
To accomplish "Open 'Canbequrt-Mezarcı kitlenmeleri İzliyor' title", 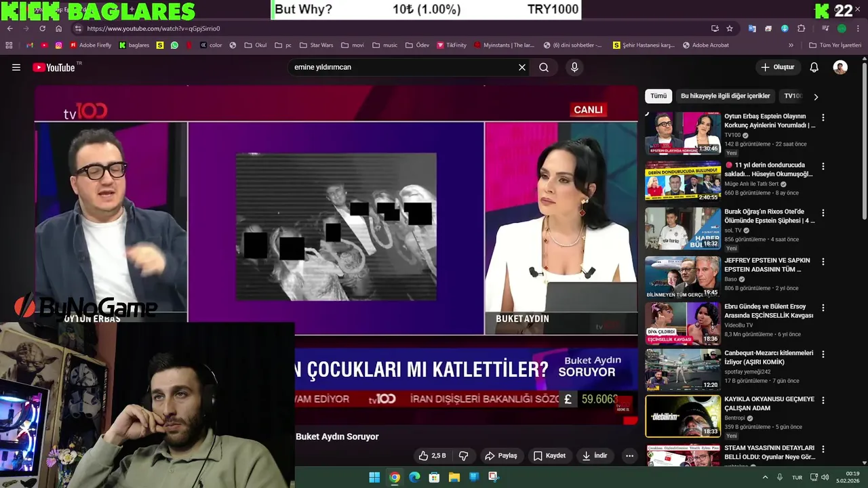I will click(768, 357).
